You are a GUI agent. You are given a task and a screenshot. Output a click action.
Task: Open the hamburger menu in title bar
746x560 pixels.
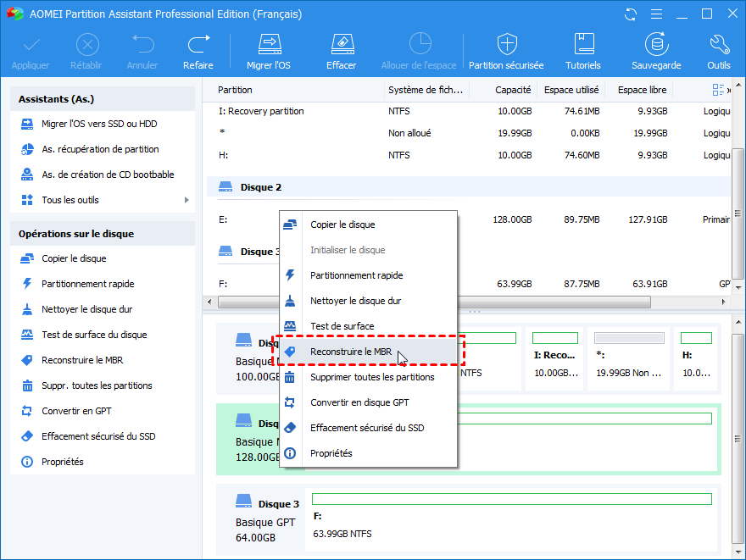[x=656, y=14]
